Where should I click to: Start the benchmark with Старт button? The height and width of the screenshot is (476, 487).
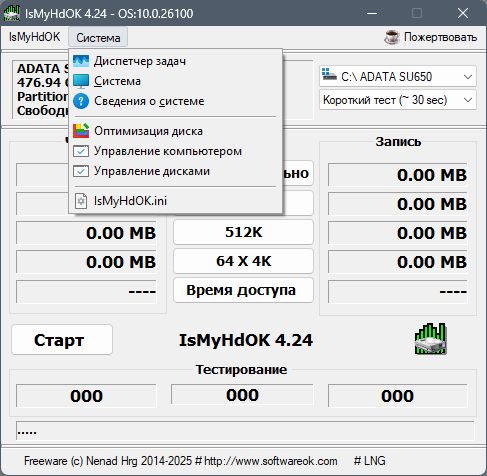pyautogui.click(x=62, y=340)
